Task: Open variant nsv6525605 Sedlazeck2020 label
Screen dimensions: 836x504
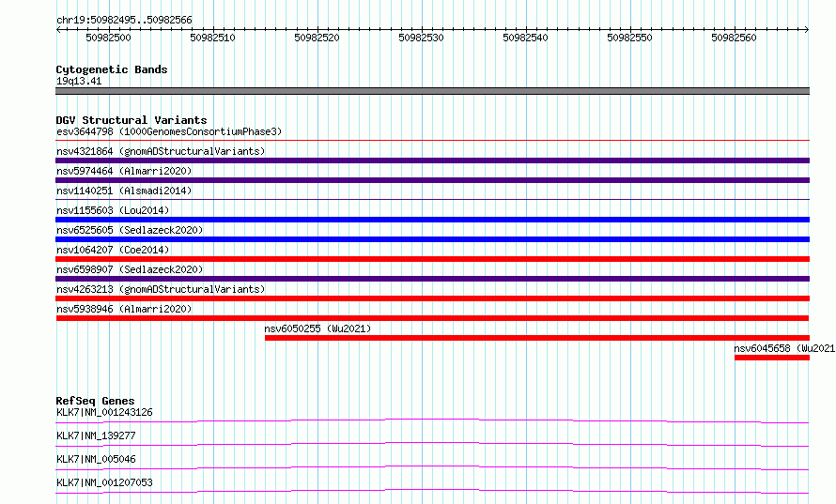Action: [130, 230]
